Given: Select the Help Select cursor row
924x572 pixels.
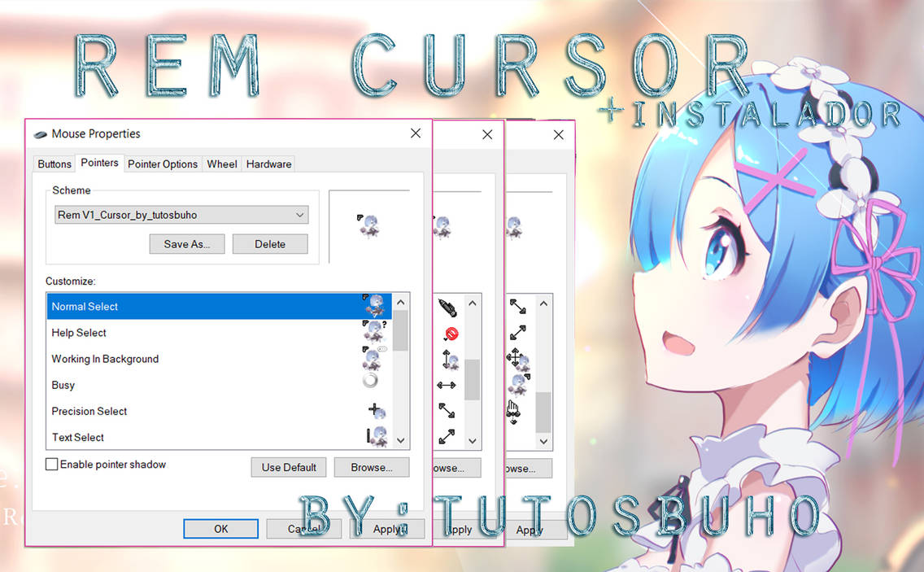Looking at the screenshot, I should click(220, 333).
